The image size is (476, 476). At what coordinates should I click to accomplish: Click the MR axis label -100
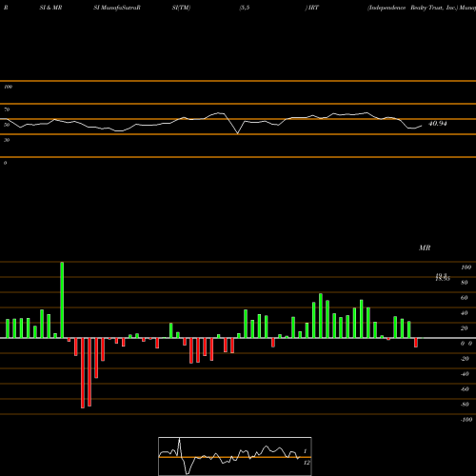466,420
